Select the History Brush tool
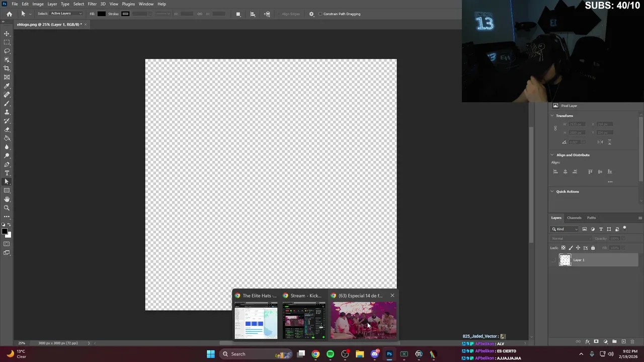This screenshot has height=362, width=644. [7, 121]
